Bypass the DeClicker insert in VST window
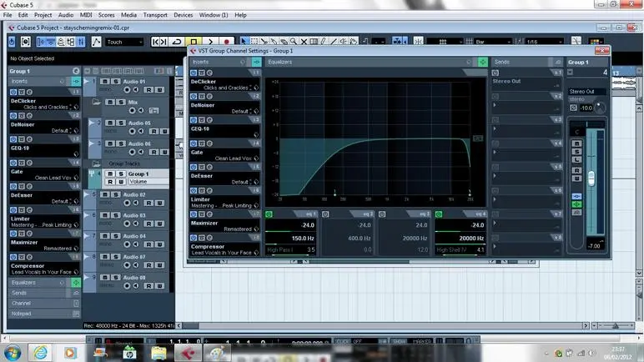This screenshot has height=362, width=644. (194, 73)
